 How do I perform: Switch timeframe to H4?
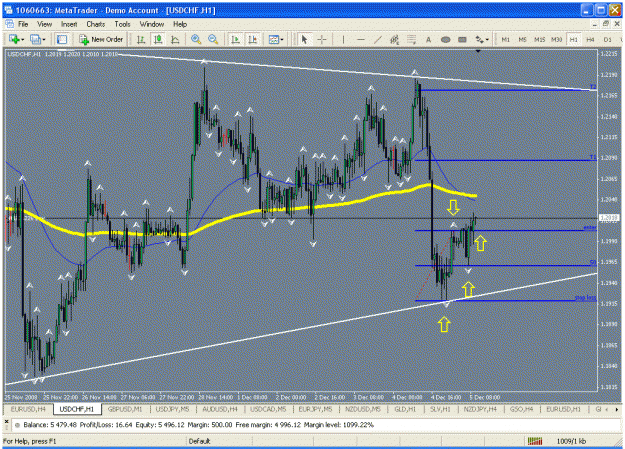(590, 39)
